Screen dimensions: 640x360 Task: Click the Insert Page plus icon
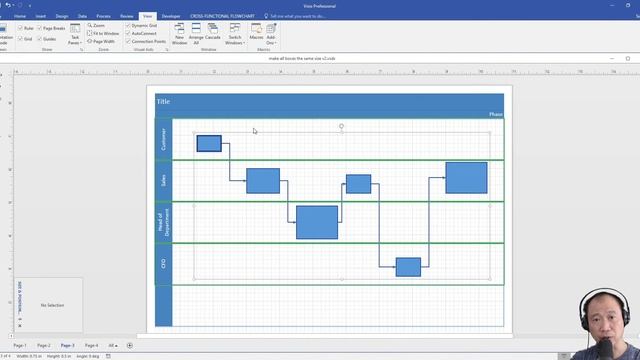(130, 345)
